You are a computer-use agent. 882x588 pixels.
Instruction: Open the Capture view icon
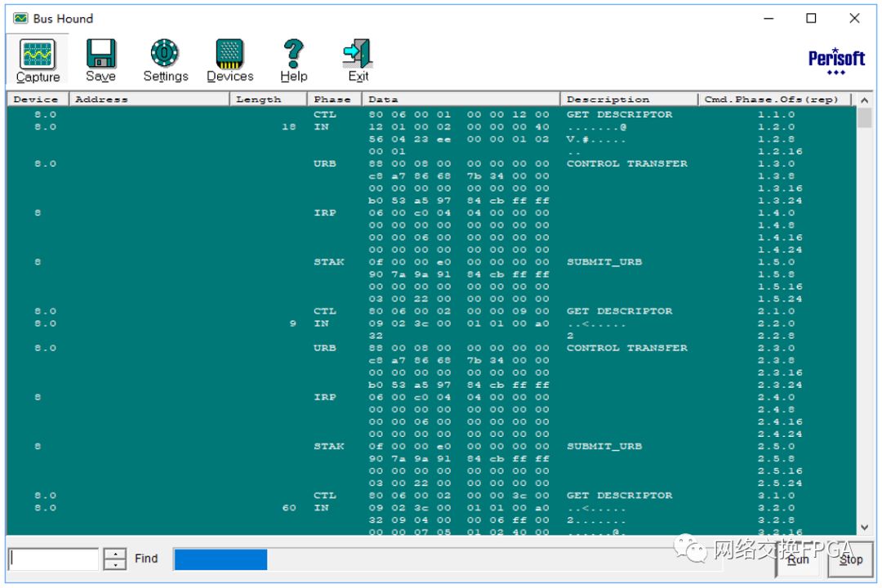38,54
